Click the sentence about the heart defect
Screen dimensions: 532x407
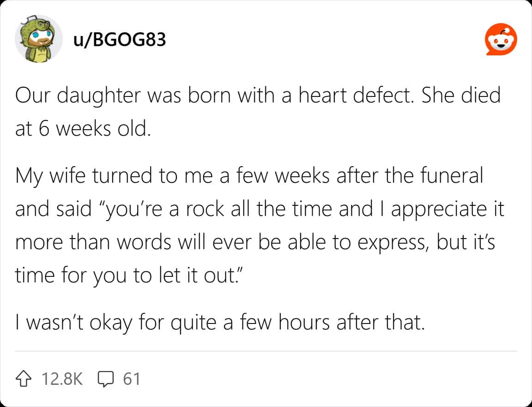pyautogui.click(x=216, y=96)
